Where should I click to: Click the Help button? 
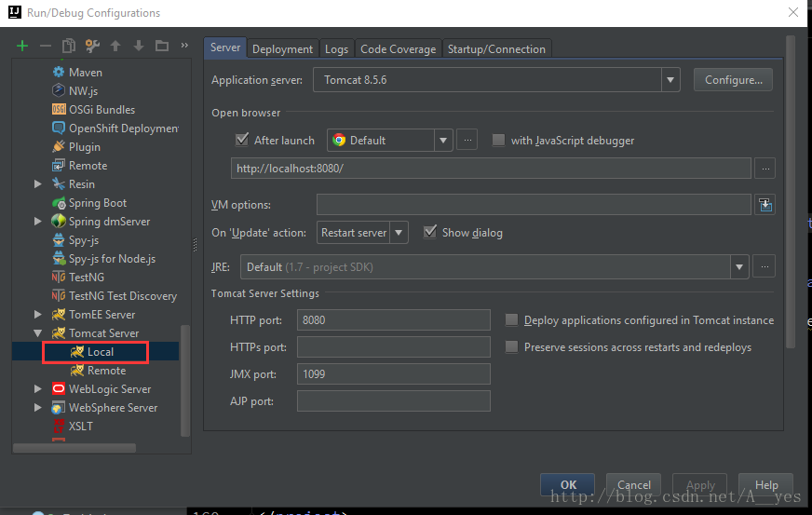pyautogui.click(x=766, y=485)
